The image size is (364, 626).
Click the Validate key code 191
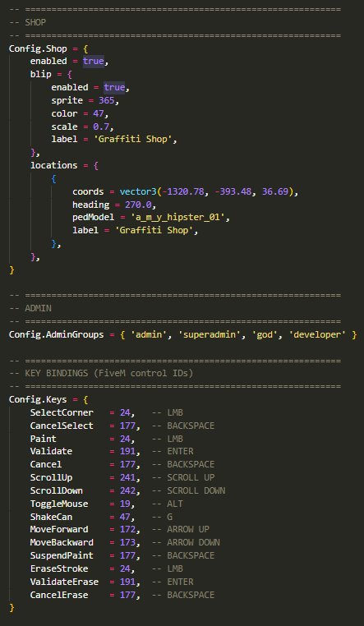(127, 452)
